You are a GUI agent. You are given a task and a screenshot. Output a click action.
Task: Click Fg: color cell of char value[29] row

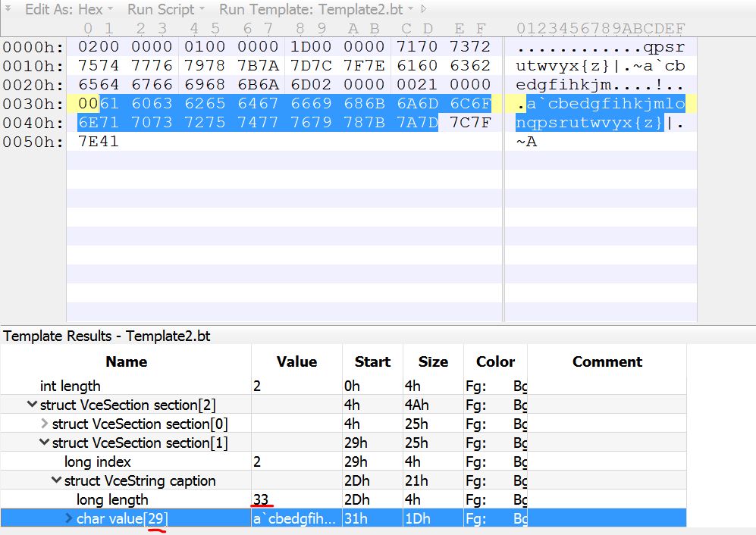point(476,518)
